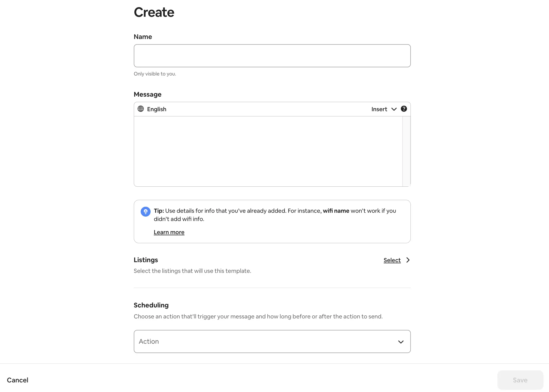
Task: Open the Learn more link
Action: 169,232
